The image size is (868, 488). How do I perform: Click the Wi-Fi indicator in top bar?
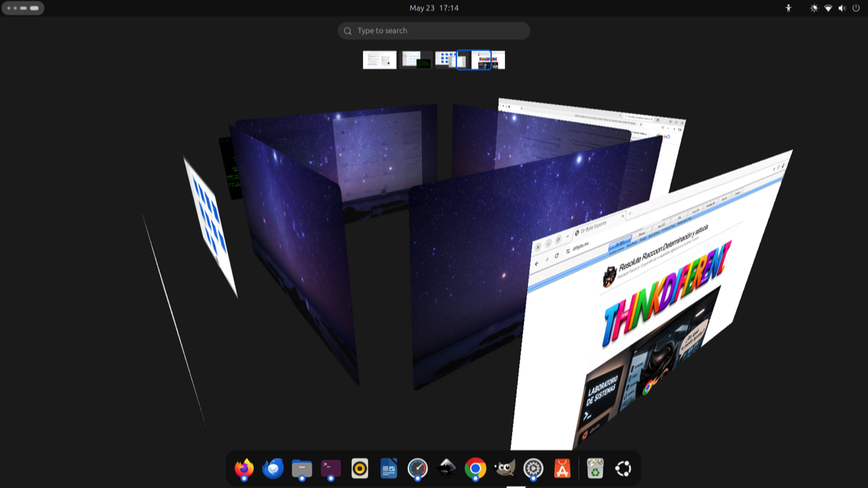[x=828, y=8]
